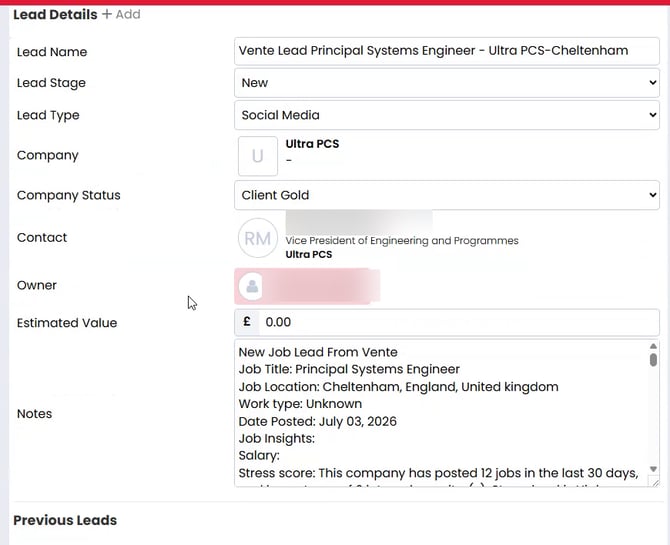Click the Ultra PCS text under contact title
Image resolution: width=670 pixels, height=545 pixels.
309,254
